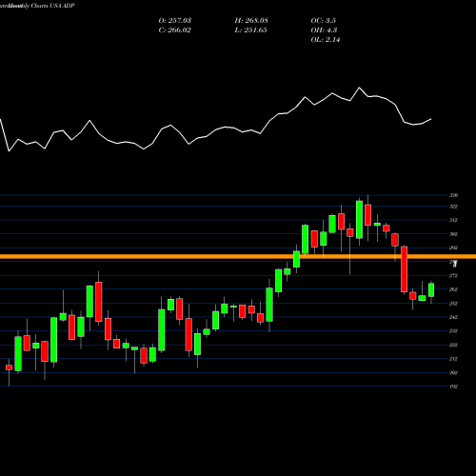Click the 232 price axis label
This screenshot has height=476, width=476.
tap(453, 331)
